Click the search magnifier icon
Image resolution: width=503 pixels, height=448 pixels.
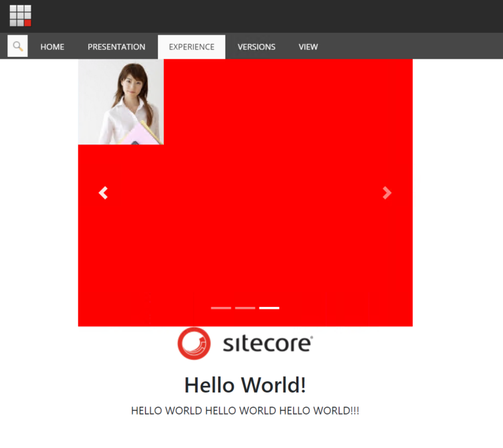tap(17, 46)
